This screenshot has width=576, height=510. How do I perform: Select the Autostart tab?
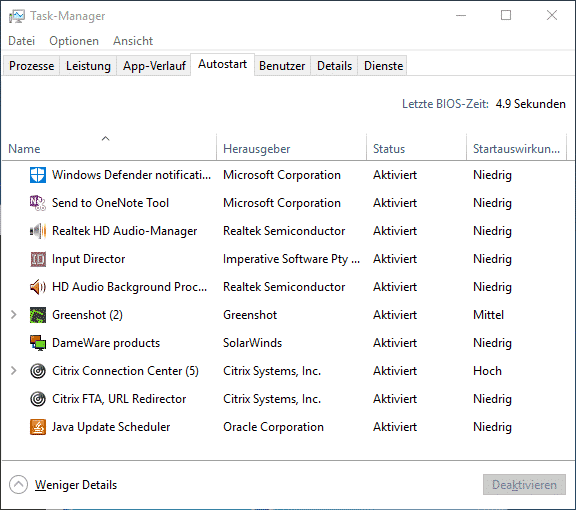point(223,64)
